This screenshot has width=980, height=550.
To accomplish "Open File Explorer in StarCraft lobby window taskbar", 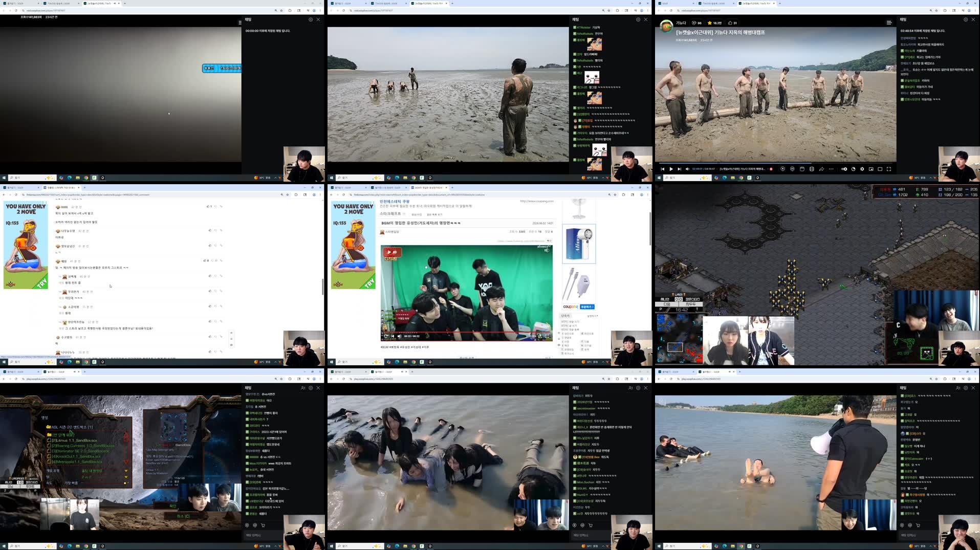I will (x=78, y=546).
